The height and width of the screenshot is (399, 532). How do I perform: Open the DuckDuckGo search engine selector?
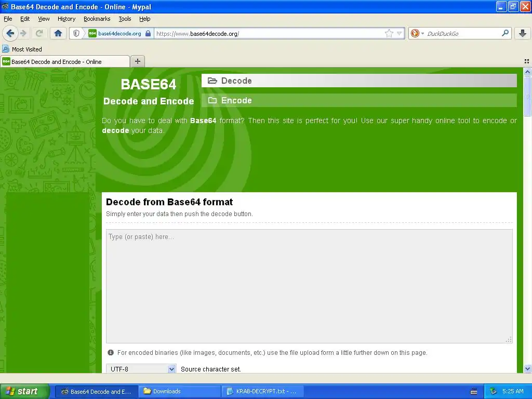coord(417,33)
